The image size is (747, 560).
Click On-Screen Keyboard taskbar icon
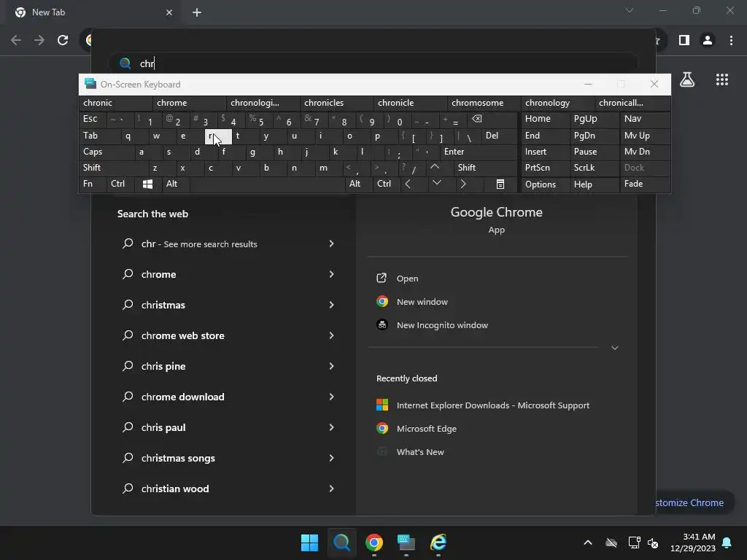[x=406, y=542]
